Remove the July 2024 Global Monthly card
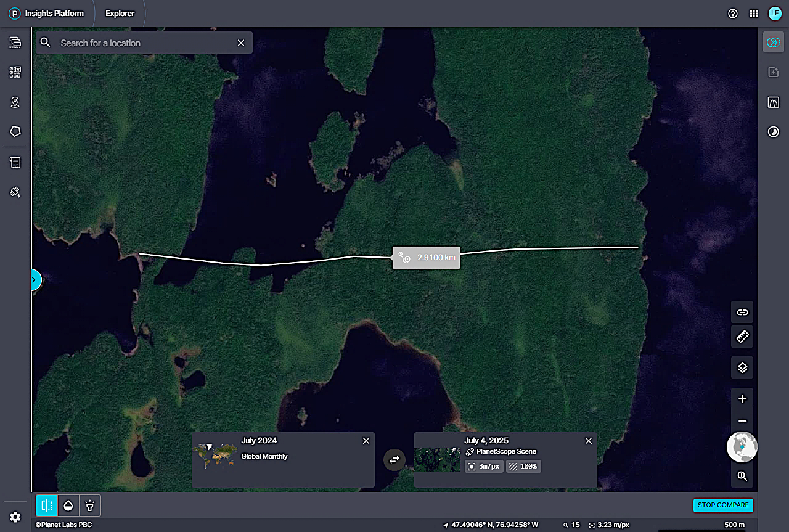The height and width of the screenshot is (532, 789). coord(366,441)
